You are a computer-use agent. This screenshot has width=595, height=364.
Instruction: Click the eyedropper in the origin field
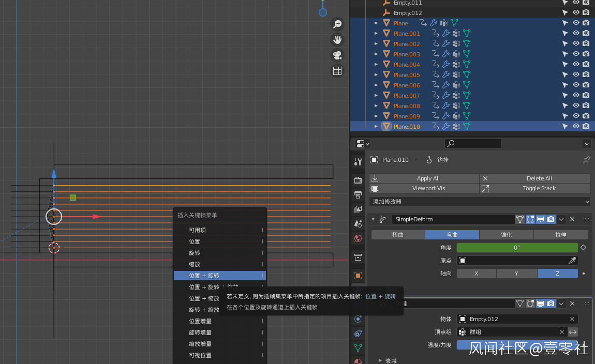click(x=572, y=261)
